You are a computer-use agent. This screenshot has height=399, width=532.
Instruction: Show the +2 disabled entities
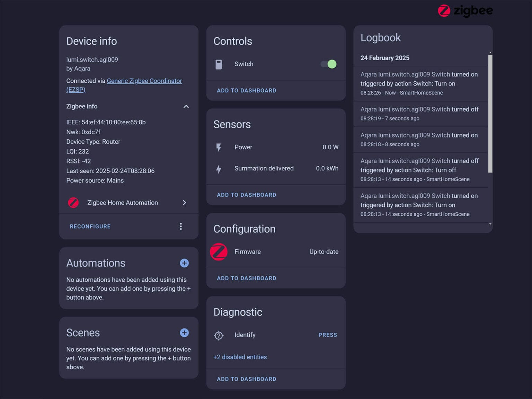(x=240, y=357)
